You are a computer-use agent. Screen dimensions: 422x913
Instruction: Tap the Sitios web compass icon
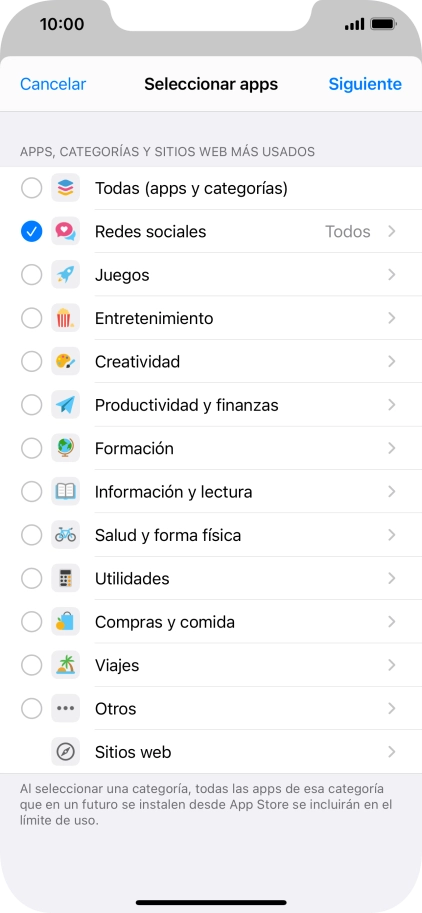pyautogui.click(x=65, y=752)
